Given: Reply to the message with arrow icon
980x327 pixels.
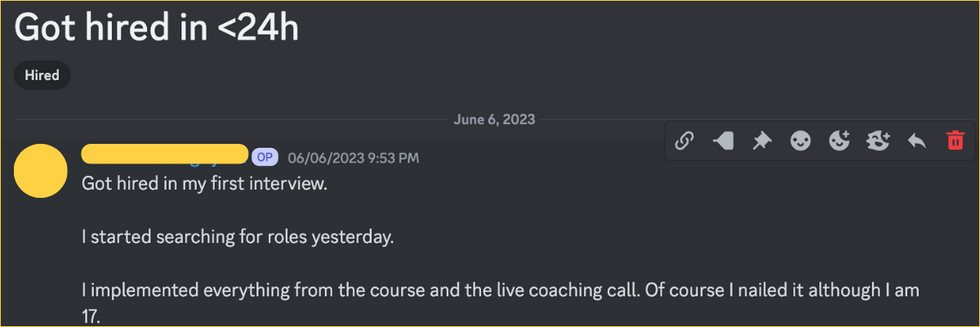Looking at the screenshot, I should (916, 141).
